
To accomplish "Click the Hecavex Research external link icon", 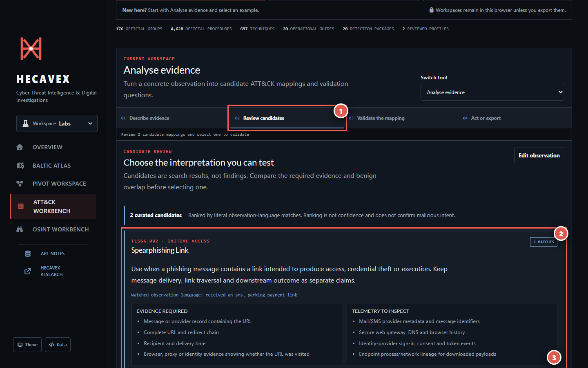I will [x=28, y=271].
